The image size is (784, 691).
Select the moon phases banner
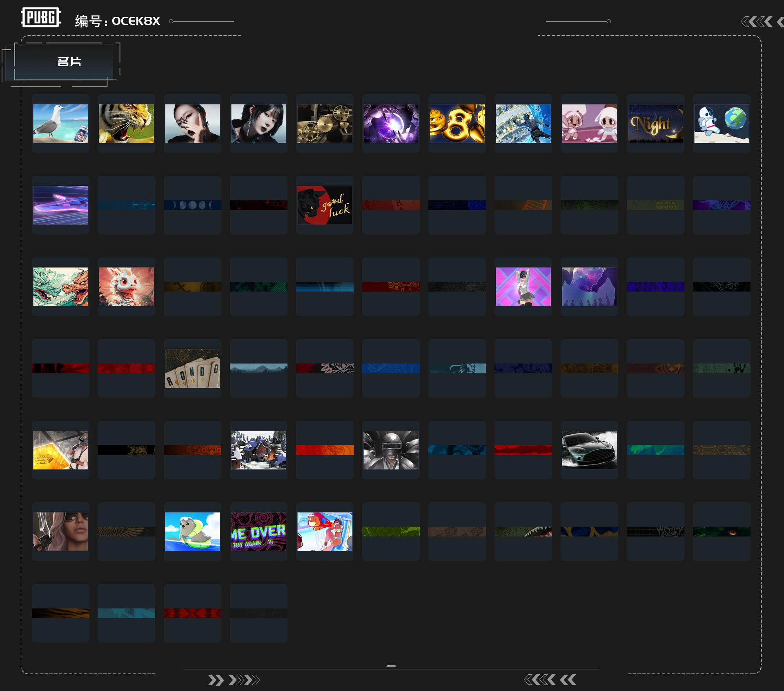(x=192, y=205)
